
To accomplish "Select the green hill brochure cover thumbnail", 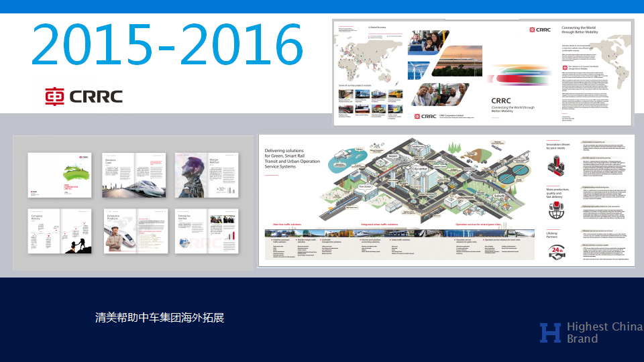I will [60, 175].
